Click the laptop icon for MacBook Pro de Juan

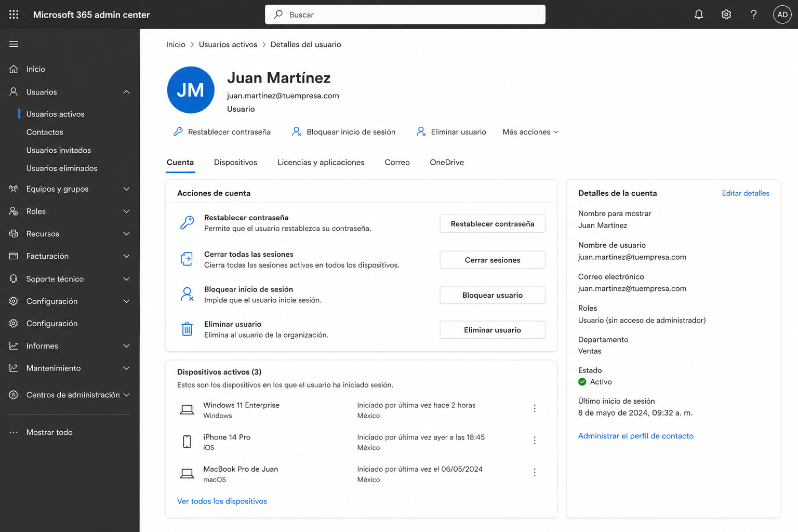187,474
